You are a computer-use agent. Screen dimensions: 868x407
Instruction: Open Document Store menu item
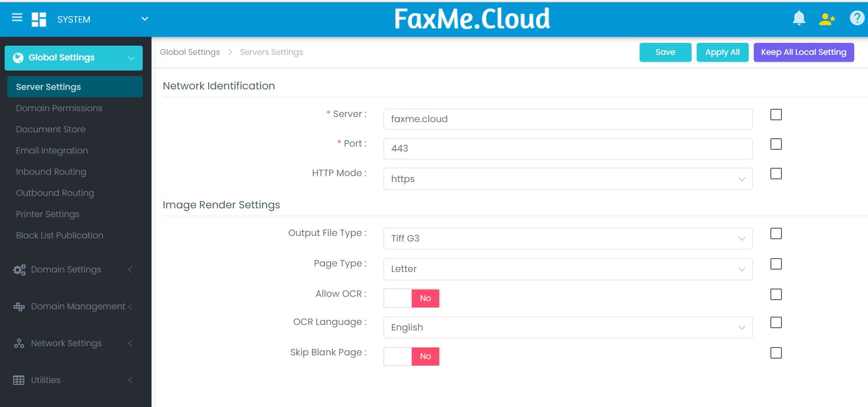51,129
